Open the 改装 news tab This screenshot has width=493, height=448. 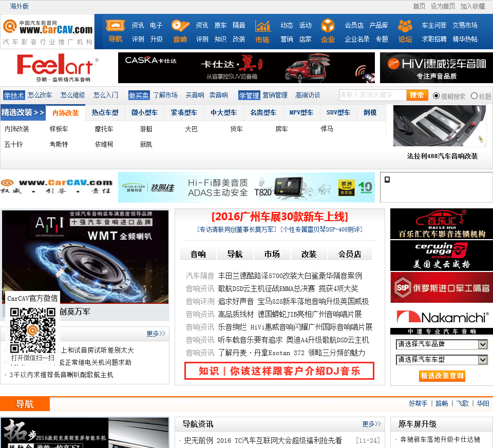tap(309, 254)
